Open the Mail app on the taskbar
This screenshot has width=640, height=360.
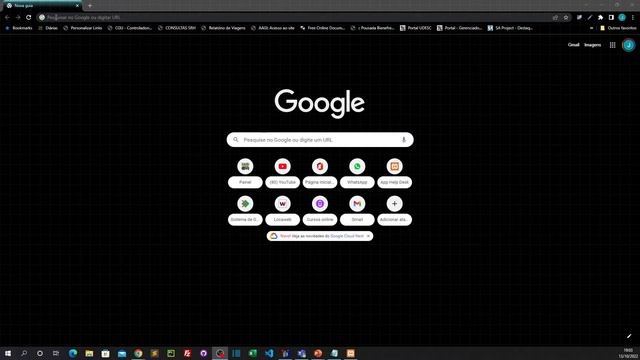pyautogui.click(x=122, y=353)
